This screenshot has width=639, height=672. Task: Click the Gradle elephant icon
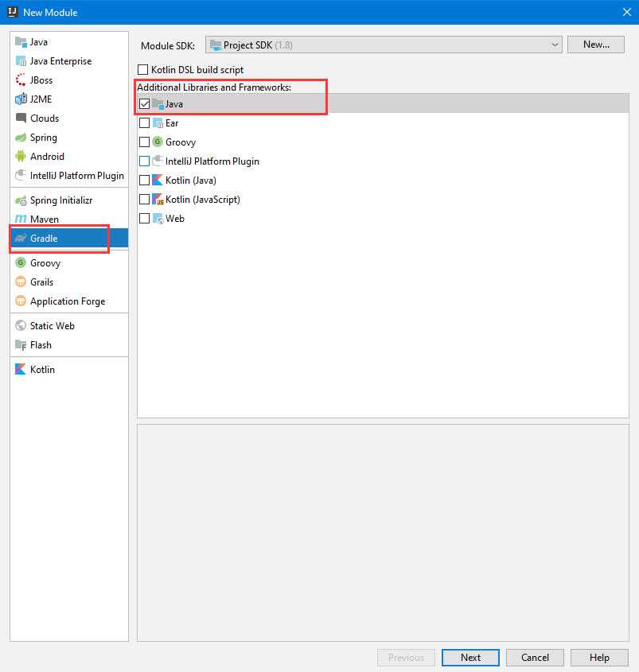(x=21, y=238)
